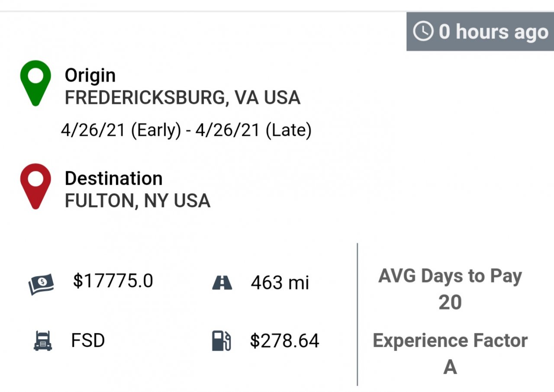
Task: Select the Destination heading label
Action: coord(113,178)
